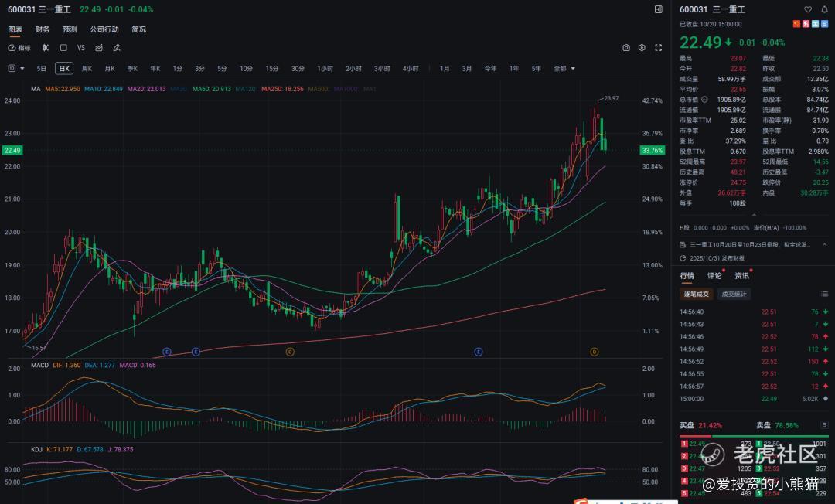Screen dimensions: 835x504
Task: Switch to 财务 tab
Action: 43,29
